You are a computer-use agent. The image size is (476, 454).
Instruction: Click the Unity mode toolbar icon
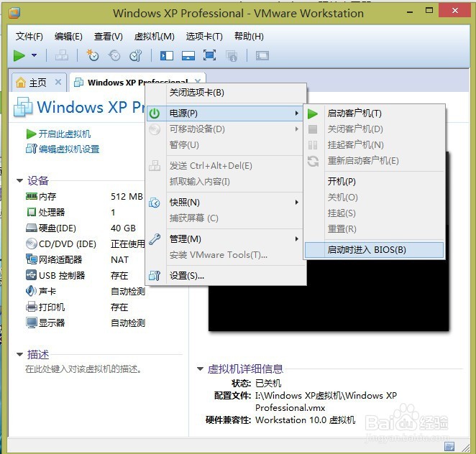(x=232, y=56)
